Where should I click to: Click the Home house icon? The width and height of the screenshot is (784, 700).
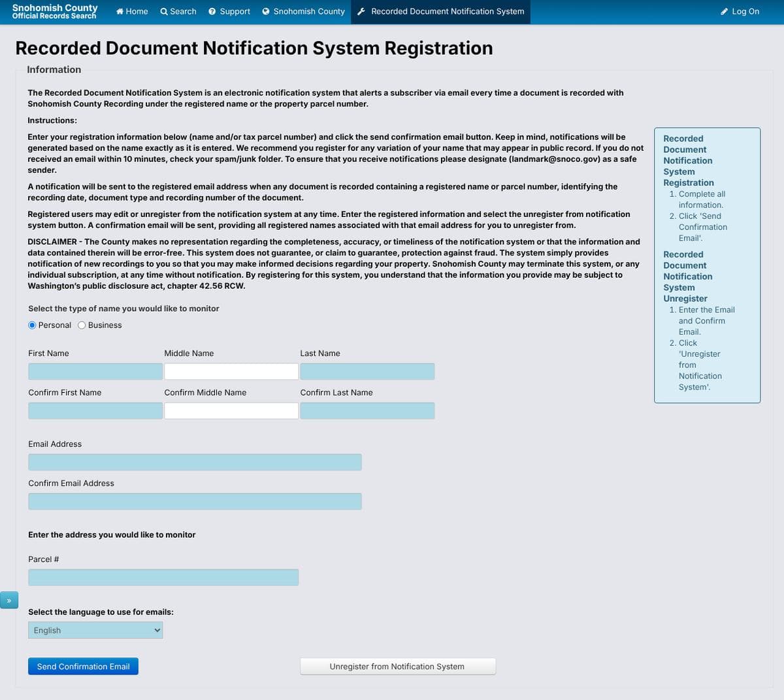pos(120,11)
